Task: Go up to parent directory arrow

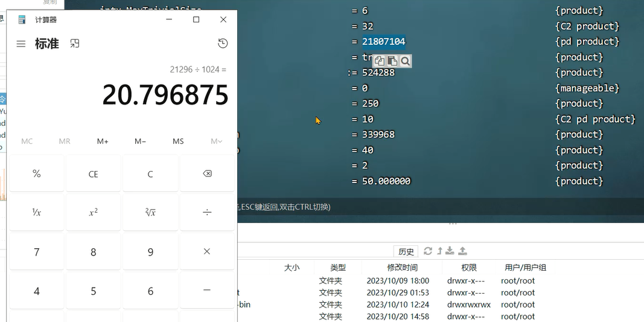Action: (x=439, y=251)
